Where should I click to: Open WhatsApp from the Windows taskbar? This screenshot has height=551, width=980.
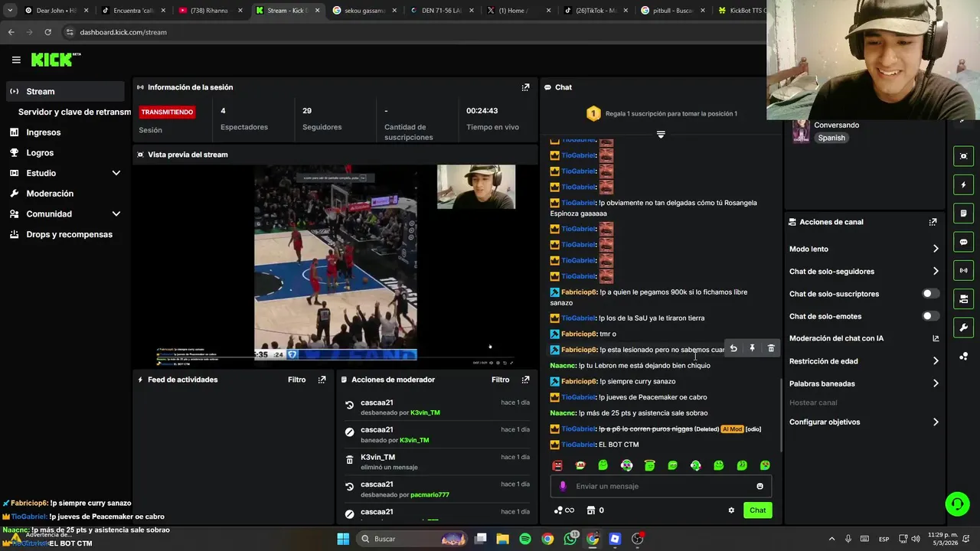point(570,539)
